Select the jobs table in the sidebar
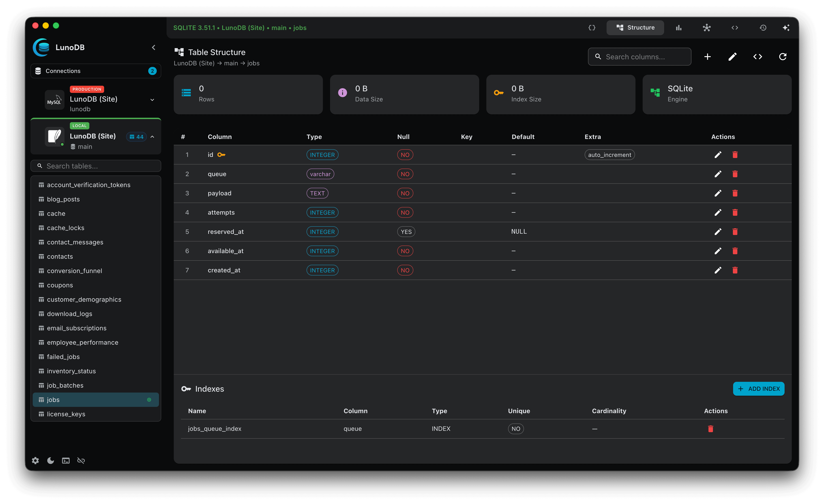This screenshot has height=504, width=824. point(53,399)
